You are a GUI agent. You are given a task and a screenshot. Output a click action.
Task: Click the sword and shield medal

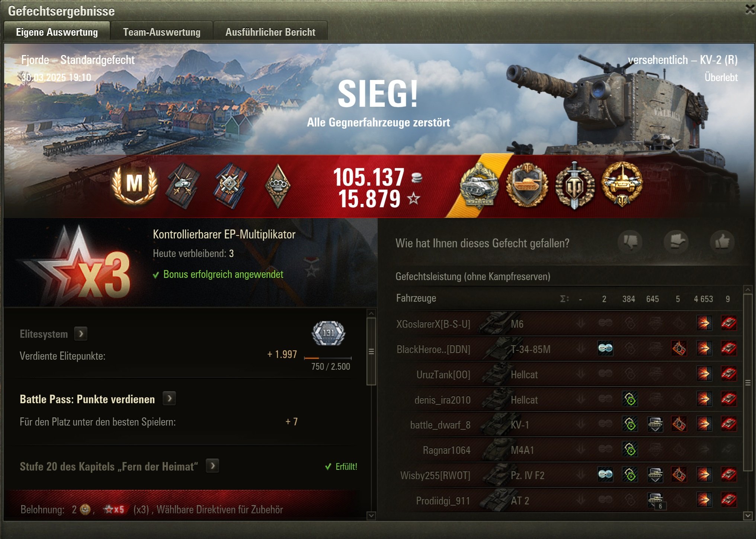[575, 185]
